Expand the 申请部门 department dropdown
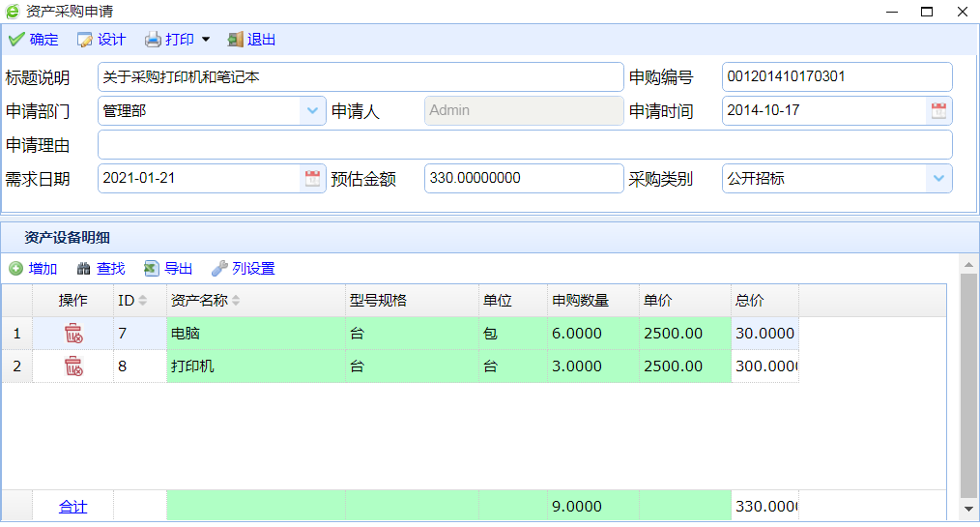Viewport: 980px width, 527px height. 312,111
